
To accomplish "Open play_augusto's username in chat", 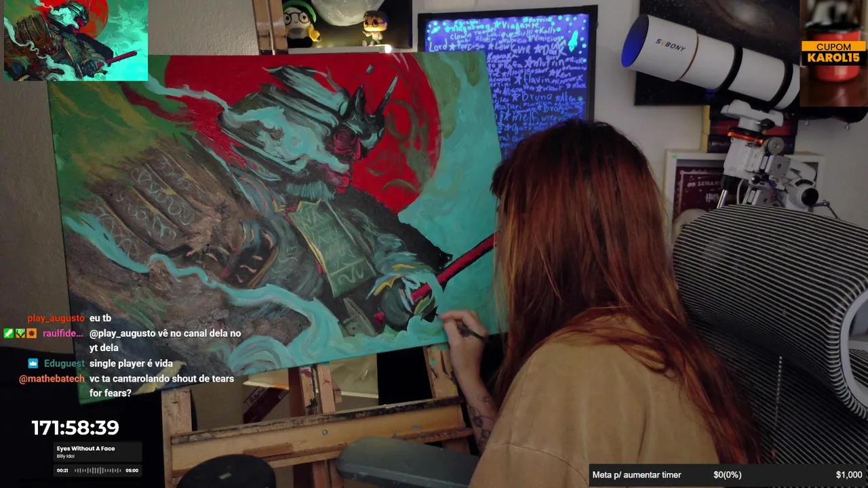I will click(56, 319).
